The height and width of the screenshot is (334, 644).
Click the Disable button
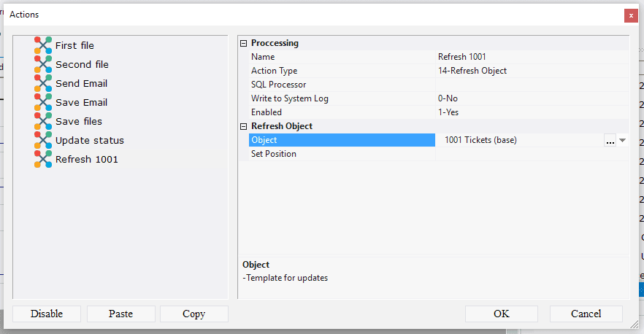[x=47, y=314]
